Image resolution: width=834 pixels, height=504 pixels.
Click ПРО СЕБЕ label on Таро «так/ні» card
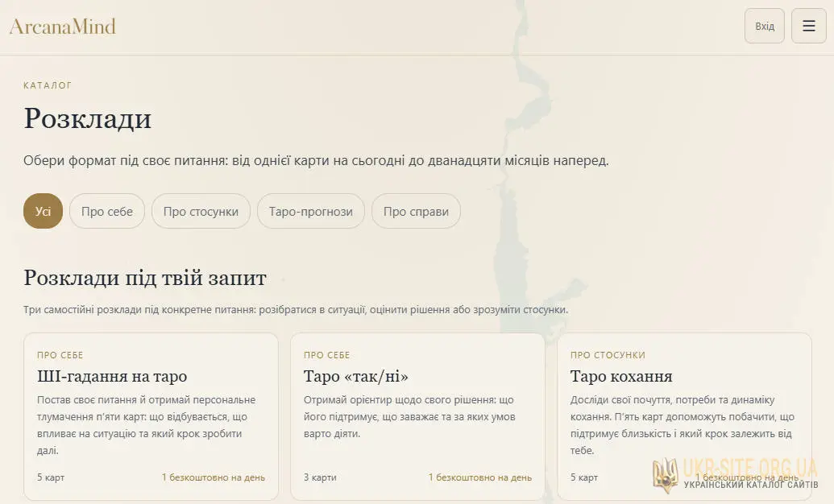click(326, 355)
